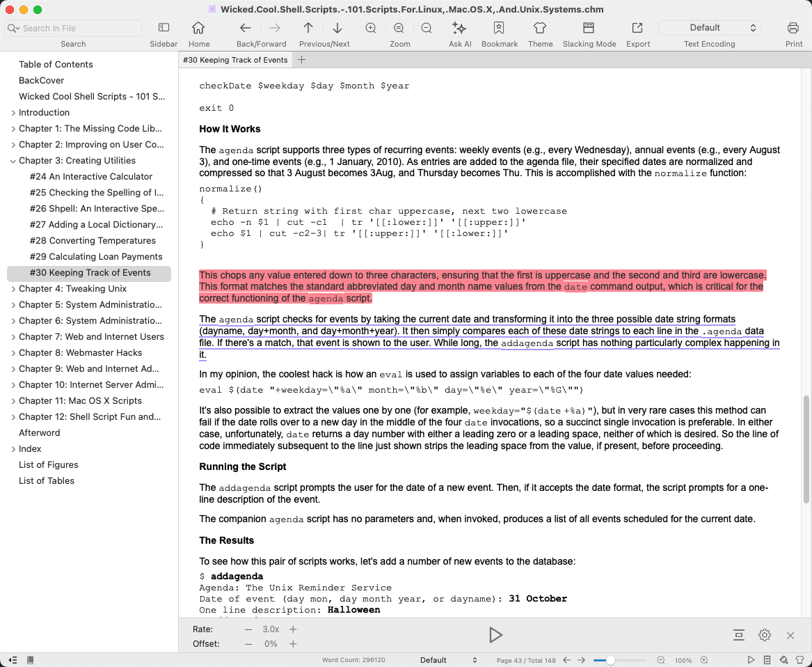The width and height of the screenshot is (812, 667).
Task: Expand the Index tree item
Action: pyautogui.click(x=13, y=449)
